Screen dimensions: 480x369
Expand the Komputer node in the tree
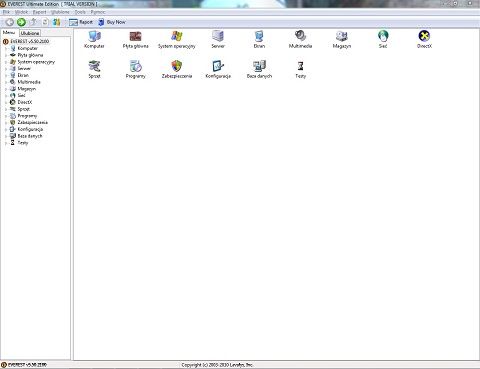(x=6, y=48)
